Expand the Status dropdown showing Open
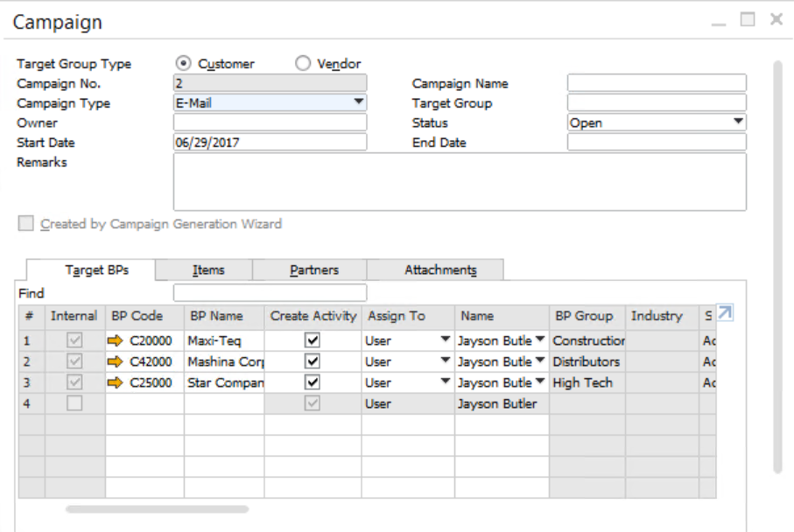 click(x=738, y=122)
